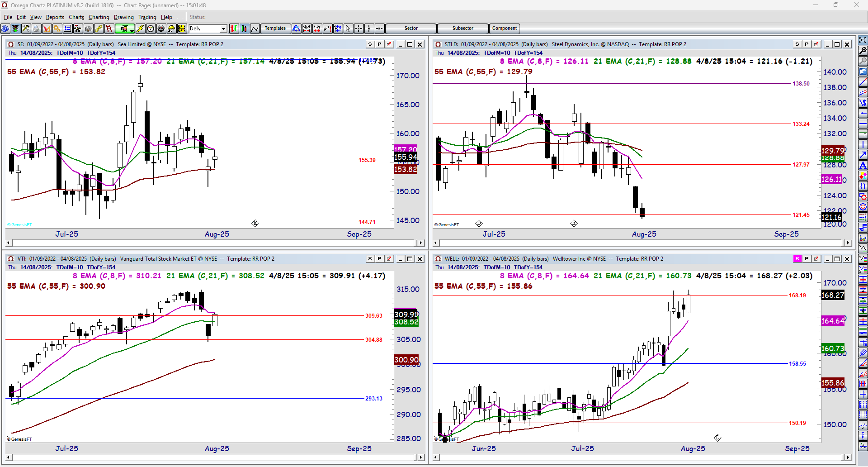This screenshot has width=868, height=467.
Task: Click the 144.71 price level label on SE
Action: [x=367, y=222]
